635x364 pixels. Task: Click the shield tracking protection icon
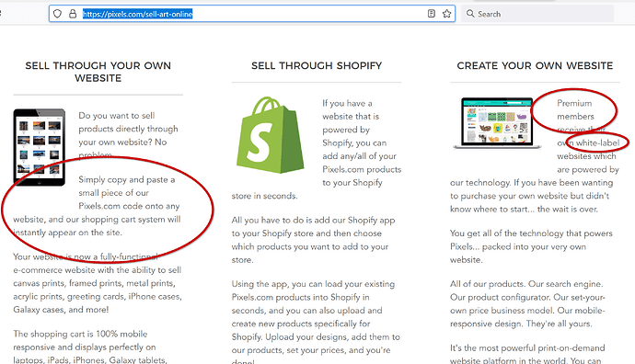point(57,14)
